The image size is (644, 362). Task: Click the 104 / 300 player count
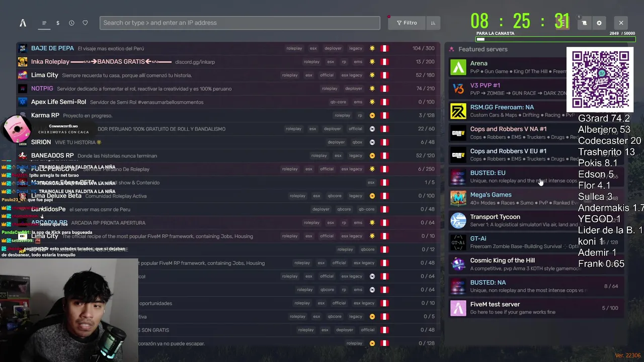pos(423,48)
